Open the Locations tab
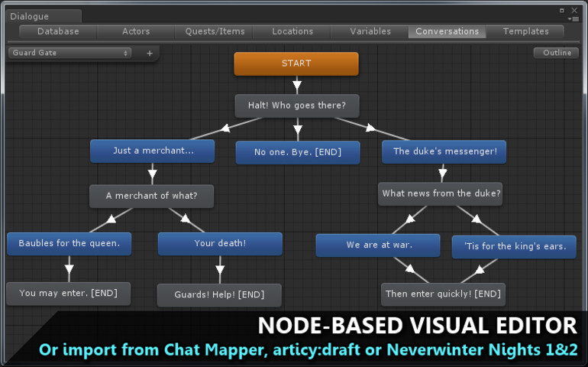The height and width of the screenshot is (367, 588). 292,31
